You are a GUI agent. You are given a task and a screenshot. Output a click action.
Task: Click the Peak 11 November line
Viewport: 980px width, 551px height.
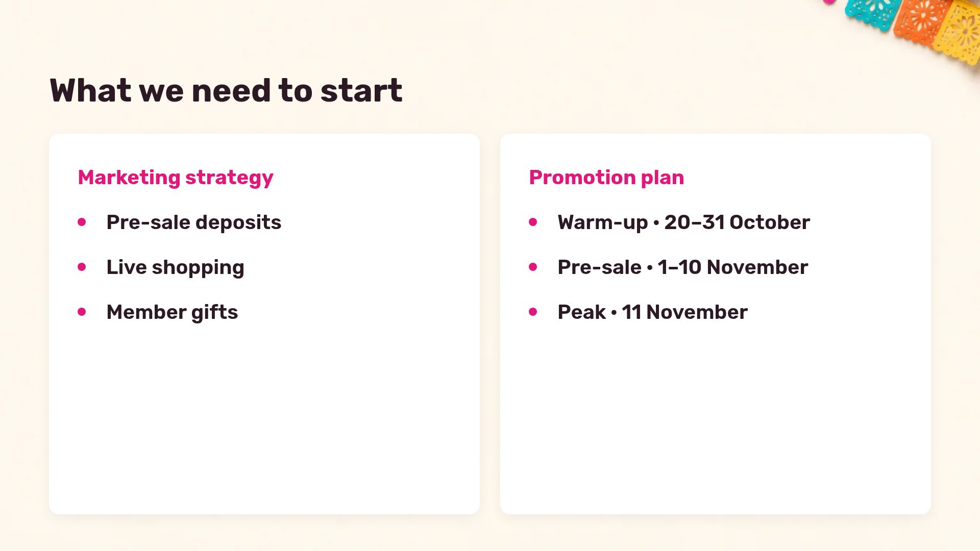[652, 312]
